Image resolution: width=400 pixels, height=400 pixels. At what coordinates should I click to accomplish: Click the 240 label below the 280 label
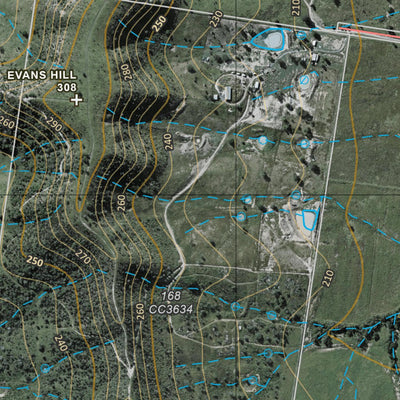169,141
